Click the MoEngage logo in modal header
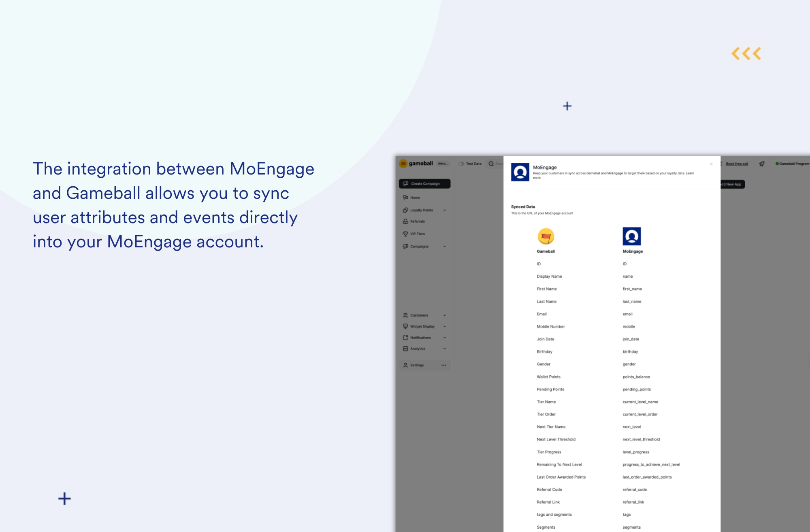The height and width of the screenshot is (532, 810). tap(520, 172)
